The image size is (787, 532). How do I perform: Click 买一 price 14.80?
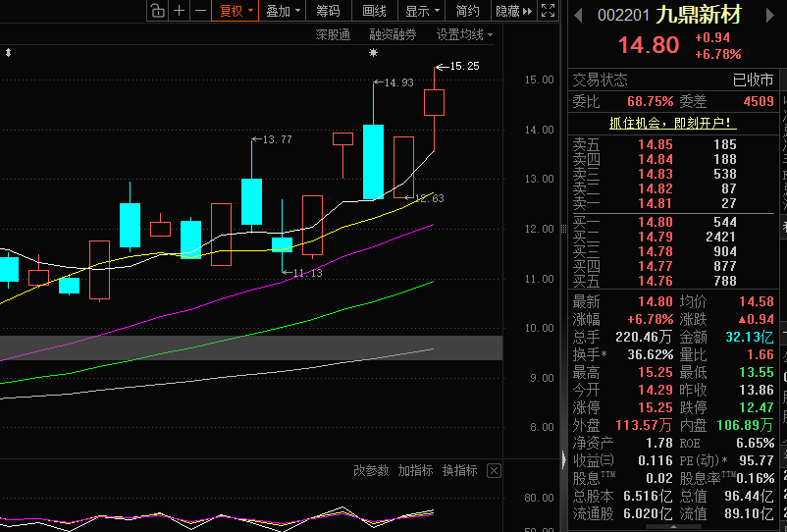pyautogui.click(x=656, y=223)
